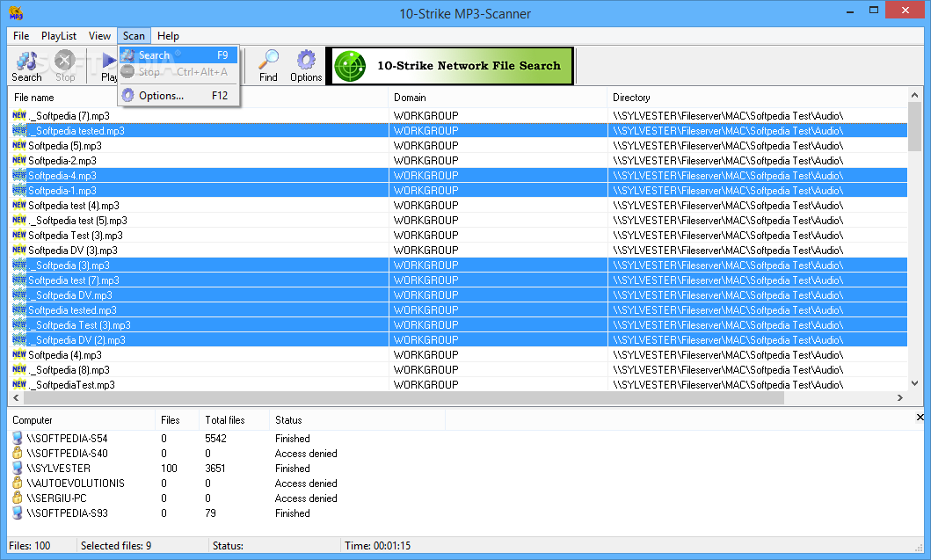Viewport: 931px width, 560px height.
Task: Click the green radar banner icon
Action: point(350,66)
